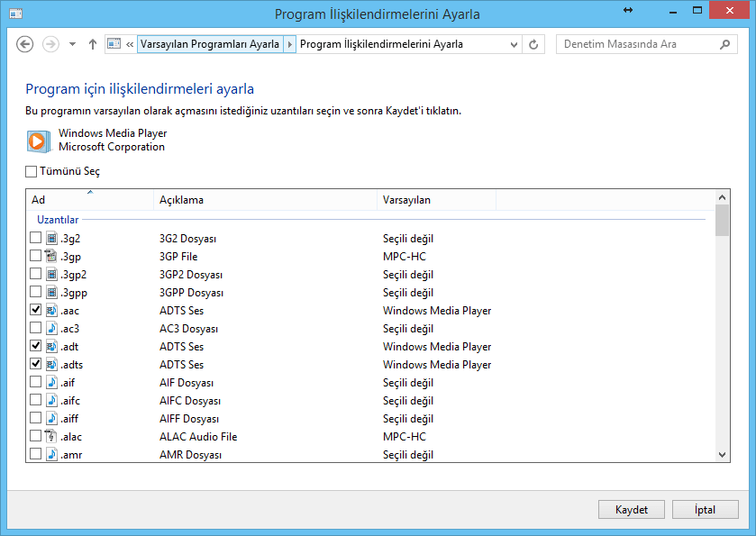Click the .3g2 video file icon
The width and height of the screenshot is (756, 536).
51,238
